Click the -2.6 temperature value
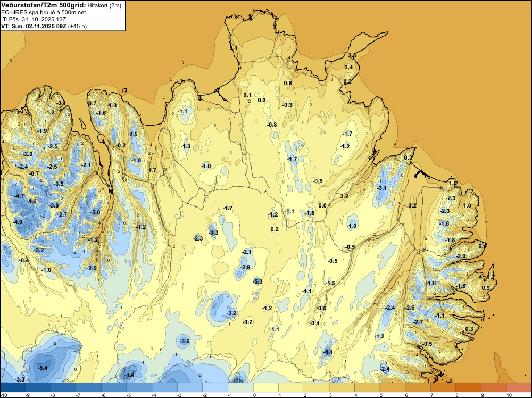532x398 pixels. tap(410, 308)
